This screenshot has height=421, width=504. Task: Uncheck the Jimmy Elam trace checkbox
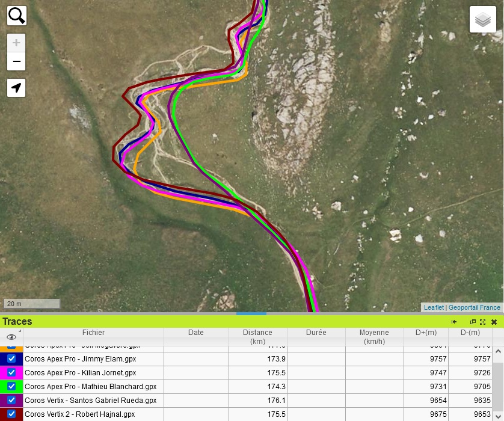pos(11,358)
